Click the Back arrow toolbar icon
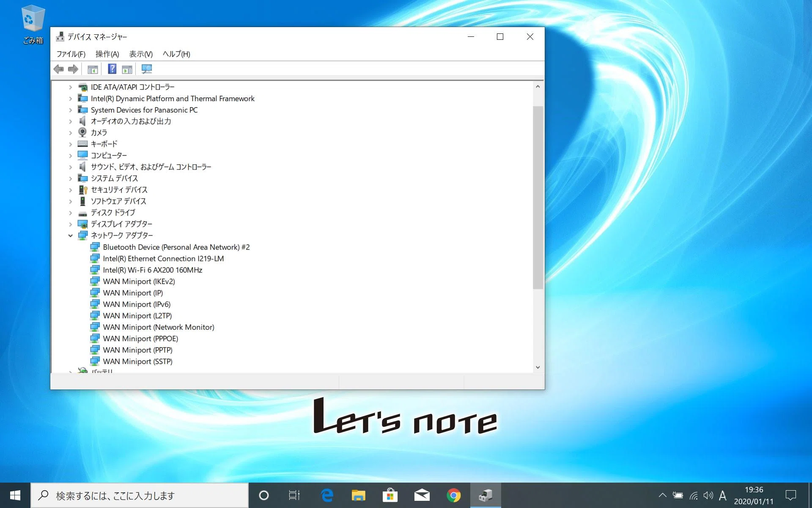 click(x=59, y=69)
